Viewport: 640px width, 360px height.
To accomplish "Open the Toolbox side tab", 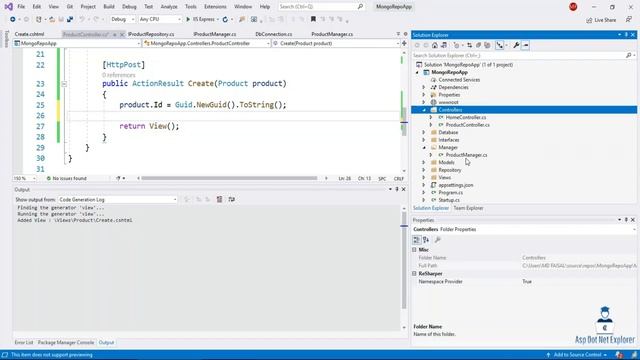I will pyautogui.click(x=6, y=39).
